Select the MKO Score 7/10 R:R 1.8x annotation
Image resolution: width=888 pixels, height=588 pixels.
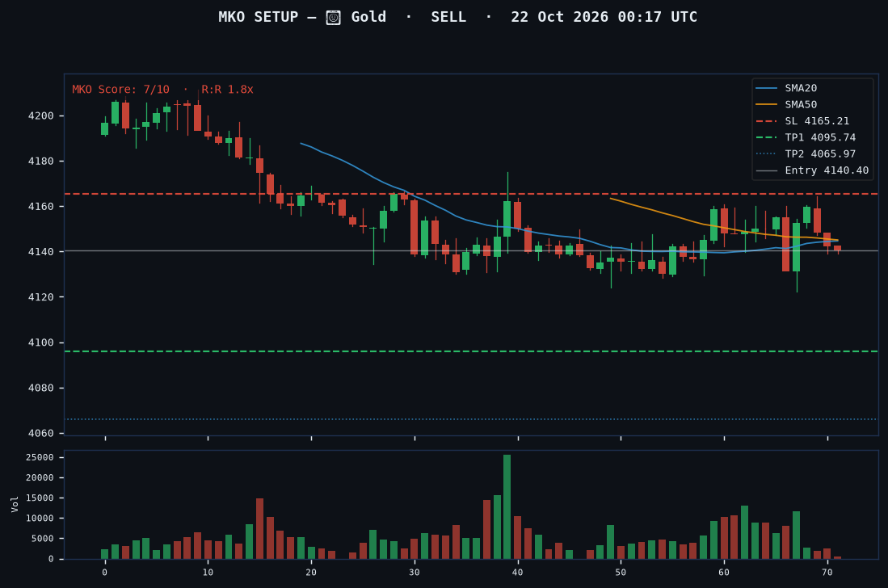(162, 90)
